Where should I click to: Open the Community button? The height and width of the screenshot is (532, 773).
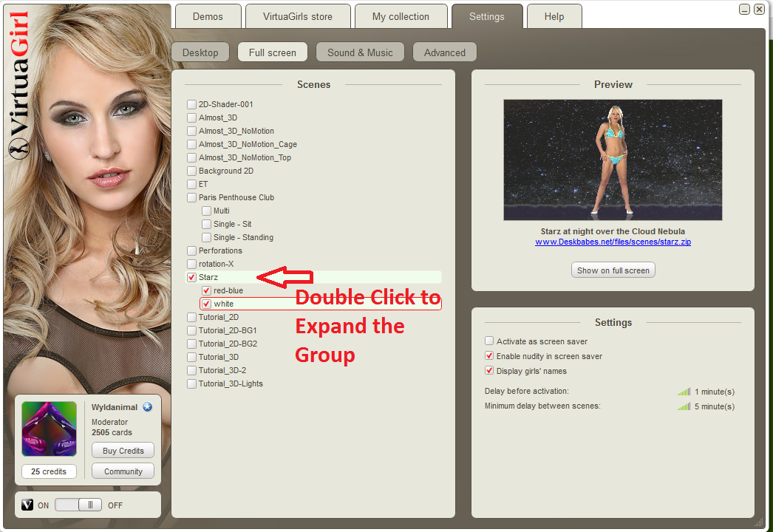[x=123, y=471]
